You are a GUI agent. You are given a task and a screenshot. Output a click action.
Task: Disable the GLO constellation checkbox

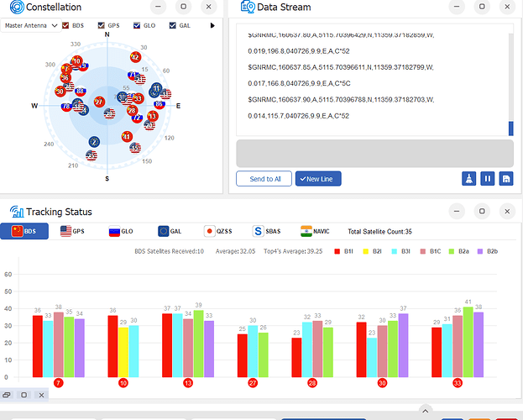(137, 25)
